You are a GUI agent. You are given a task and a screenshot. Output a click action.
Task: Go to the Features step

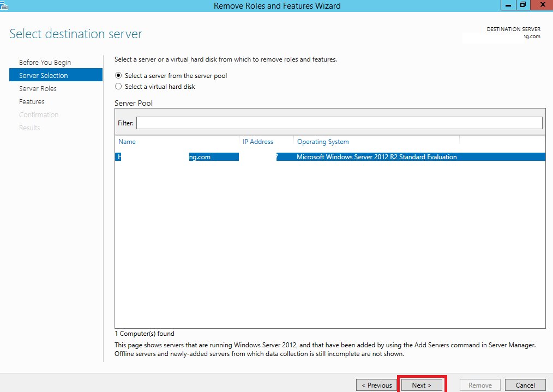(32, 101)
